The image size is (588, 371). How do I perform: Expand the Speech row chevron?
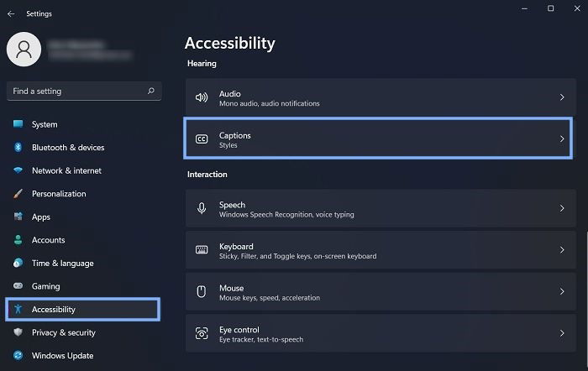coord(562,208)
